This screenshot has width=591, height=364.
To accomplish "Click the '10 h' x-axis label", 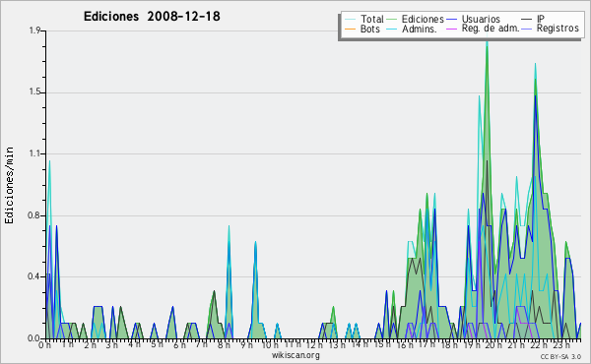I will tap(270, 344).
